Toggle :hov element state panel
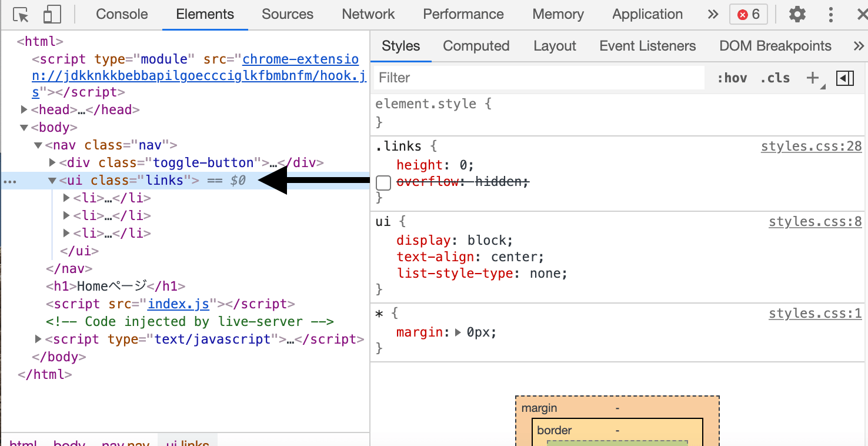 [732, 78]
